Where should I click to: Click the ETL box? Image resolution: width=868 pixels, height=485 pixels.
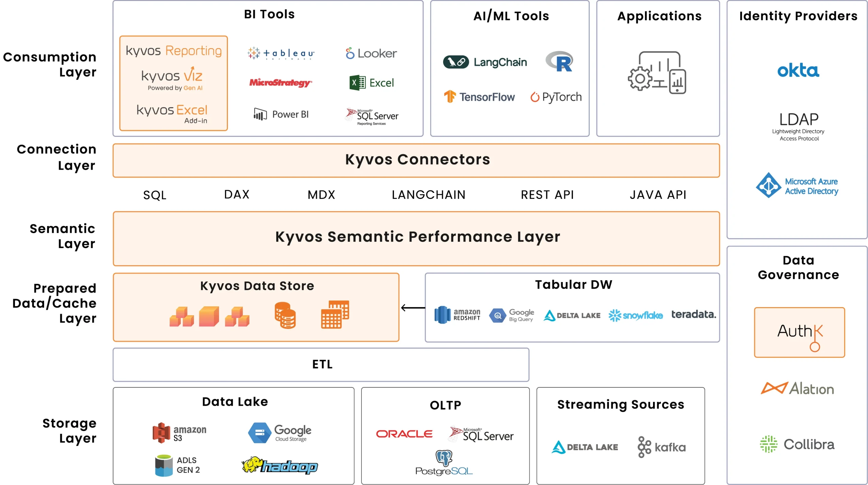coord(321,365)
